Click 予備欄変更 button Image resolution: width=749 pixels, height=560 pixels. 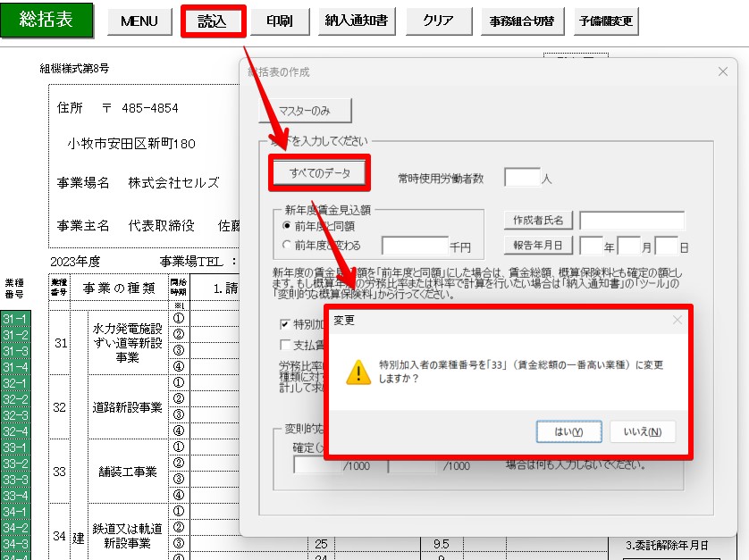[606, 21]
